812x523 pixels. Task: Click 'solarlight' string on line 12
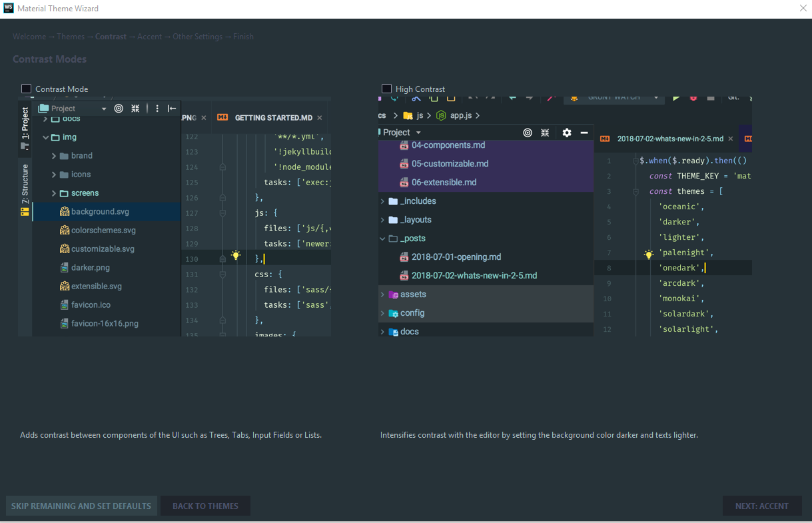coord(686,329)
